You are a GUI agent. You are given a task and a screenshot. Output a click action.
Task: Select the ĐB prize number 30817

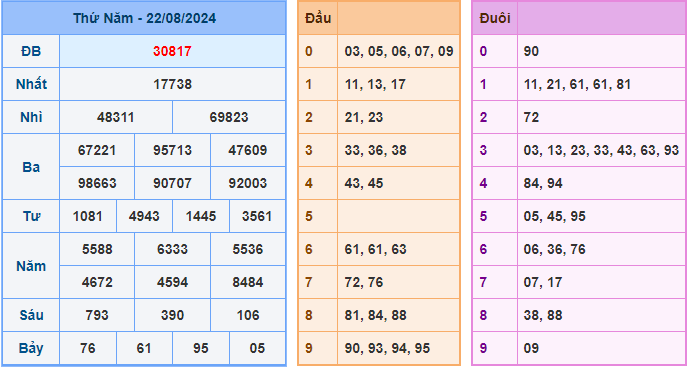point(172,51)
